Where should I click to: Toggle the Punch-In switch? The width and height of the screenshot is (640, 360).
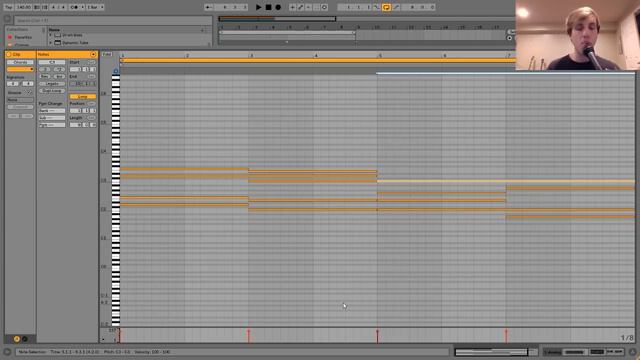pyautogui.click(x=376, y=7)
